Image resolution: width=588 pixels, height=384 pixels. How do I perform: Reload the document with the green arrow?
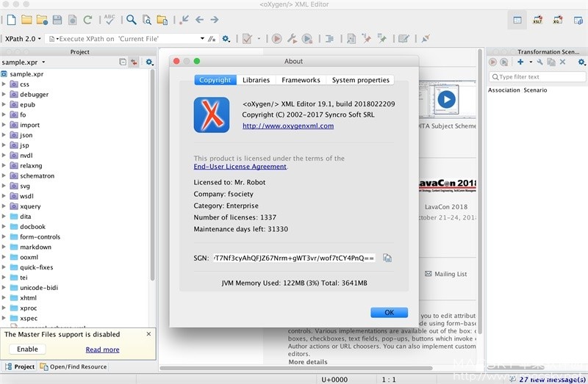click(87, 20)
